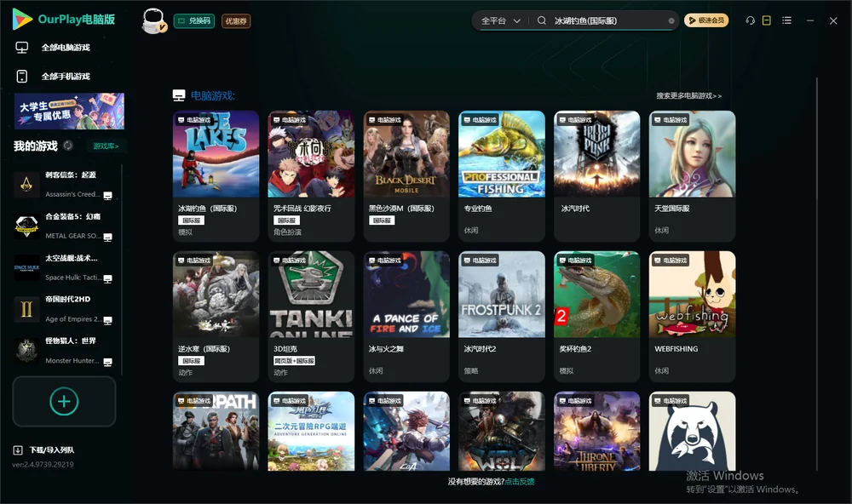This screenshot has width=852, height=504.
Task: Click 国际服 tag under 咒术回战
Action: tap(286, 220)
